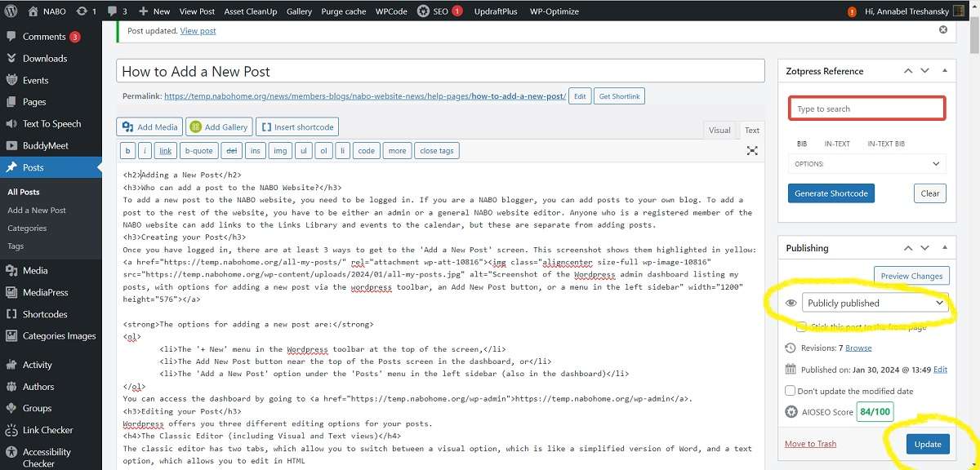980x470 pixels.
Task: Open the Media sidebar icon
Action: click(x=11, y=270)
